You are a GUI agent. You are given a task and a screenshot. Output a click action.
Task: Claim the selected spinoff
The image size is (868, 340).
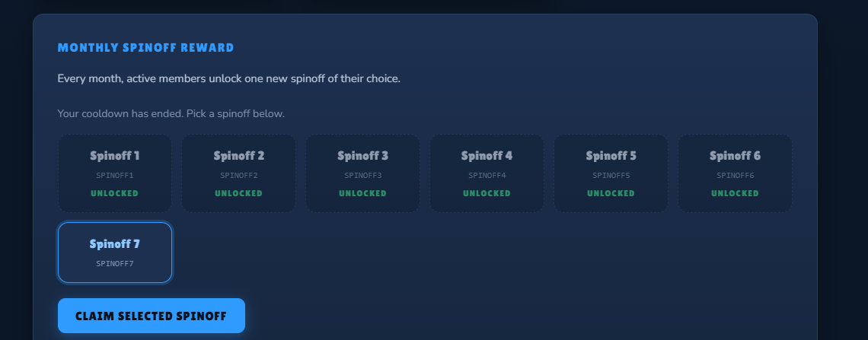tap(151, 316)
